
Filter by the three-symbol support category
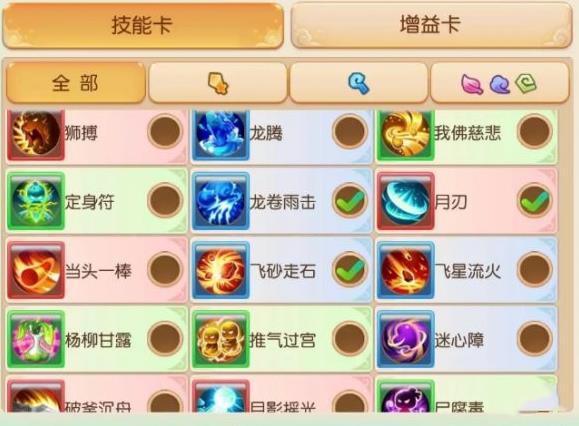tap(500, 83)
